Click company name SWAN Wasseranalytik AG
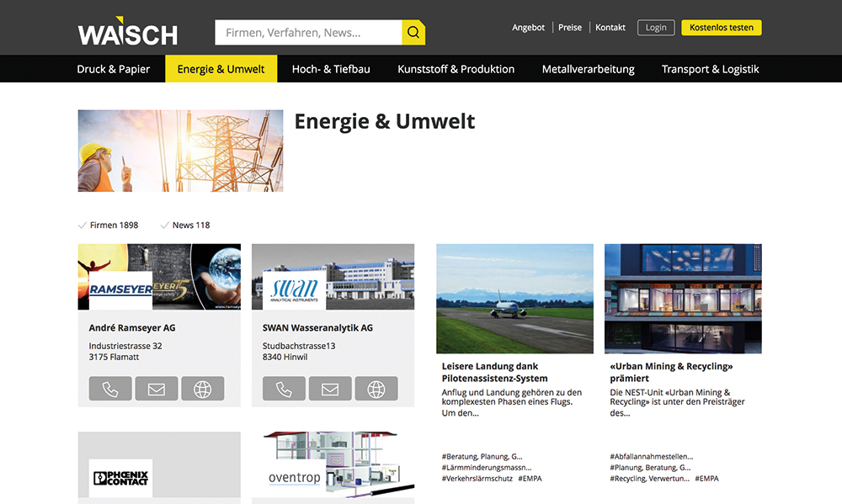 coord(317,327)
